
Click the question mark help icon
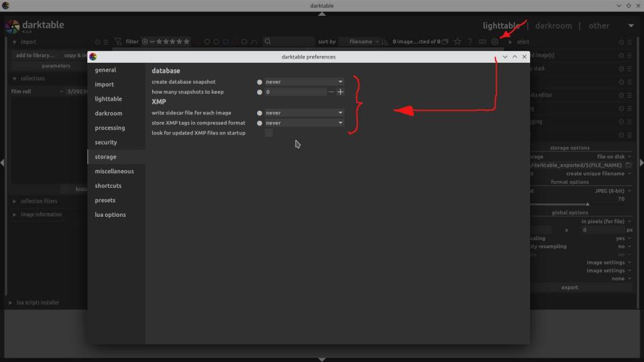470,41
